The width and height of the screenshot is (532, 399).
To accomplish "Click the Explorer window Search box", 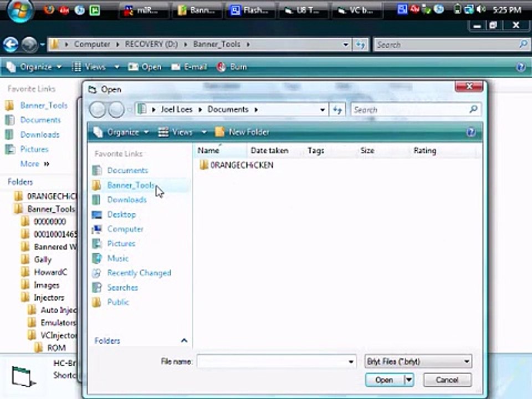I will click(451, 44).
